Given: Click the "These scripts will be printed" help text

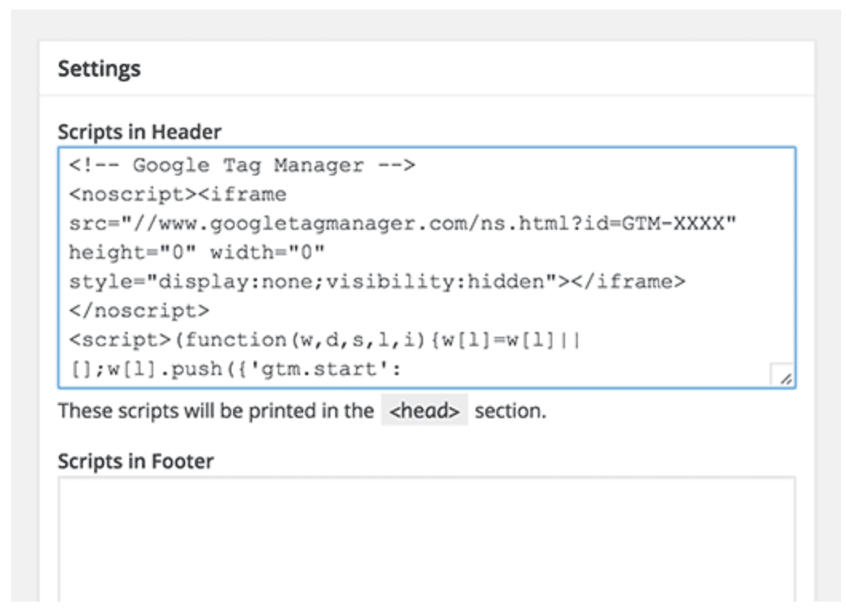Looking at the screenshot, I should (215, 412).
